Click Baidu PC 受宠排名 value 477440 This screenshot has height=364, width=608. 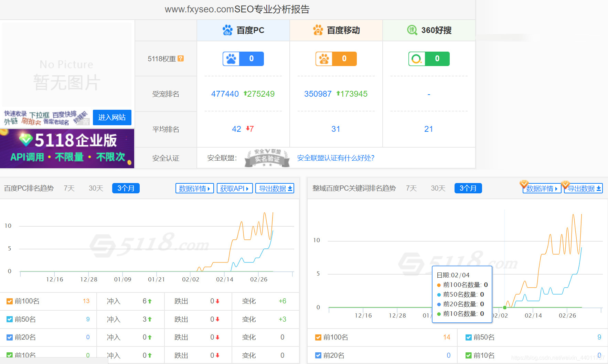[x=225, y=94]
